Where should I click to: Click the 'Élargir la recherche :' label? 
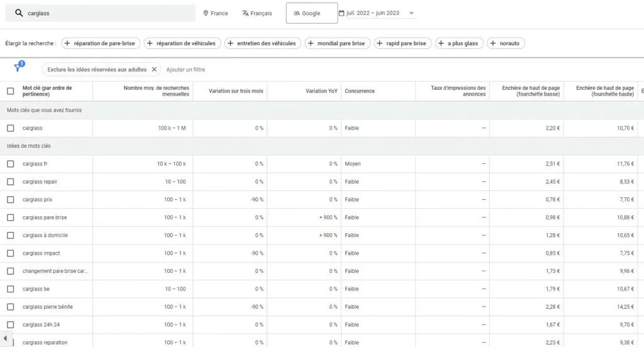pyautogui.click(x=31, y=43)
